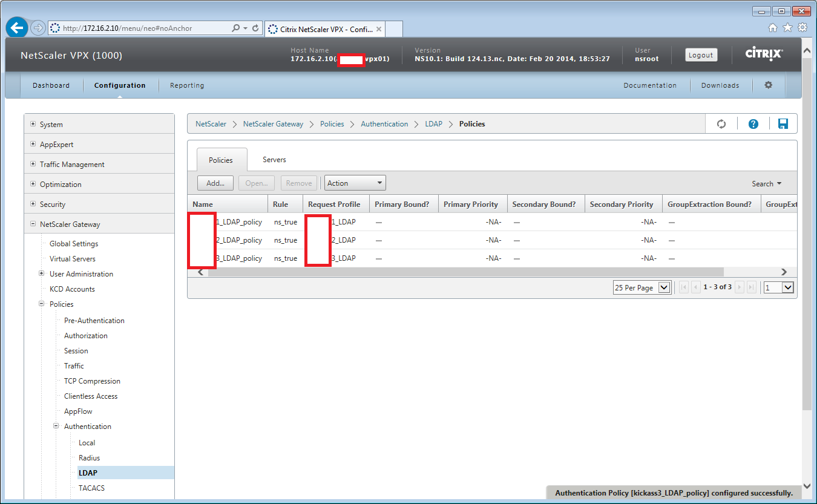Go to the previous page of results

coord(696,287)
